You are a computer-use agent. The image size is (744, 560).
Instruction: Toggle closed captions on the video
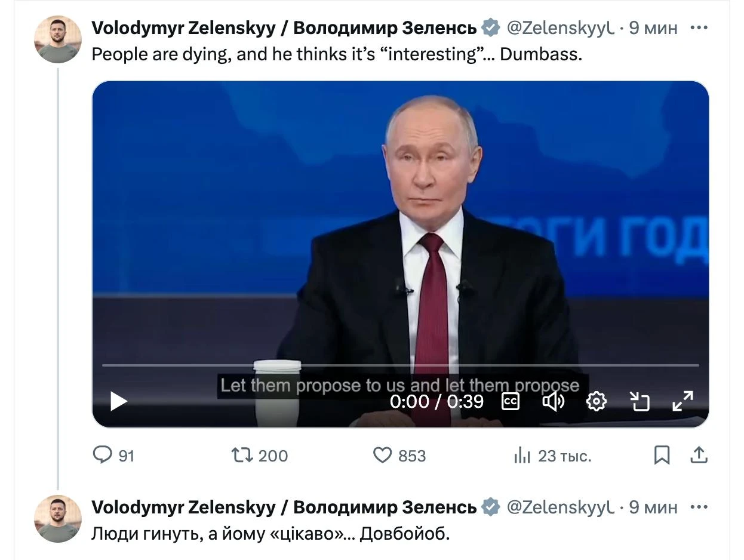coord(510,401)
